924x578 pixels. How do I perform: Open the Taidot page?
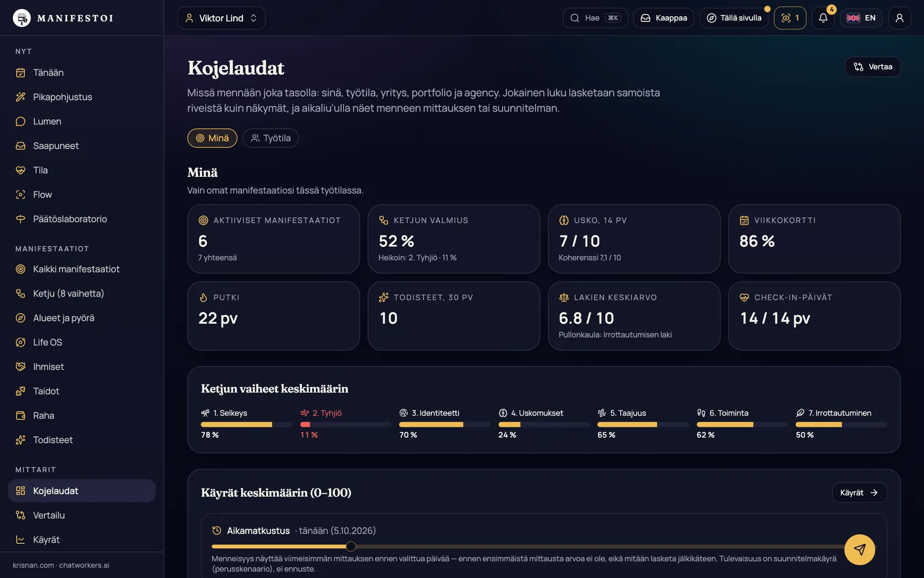[x=81, y=391]
